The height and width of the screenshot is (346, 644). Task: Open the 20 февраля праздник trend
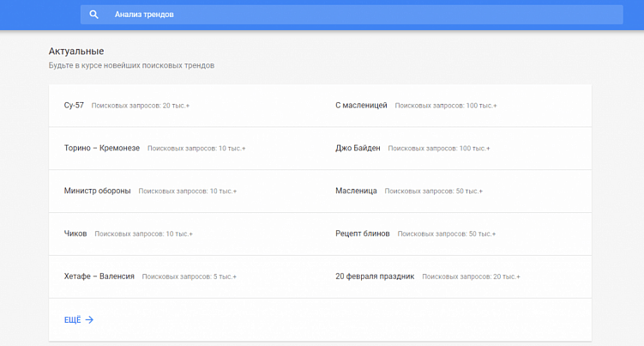point(375,276)
